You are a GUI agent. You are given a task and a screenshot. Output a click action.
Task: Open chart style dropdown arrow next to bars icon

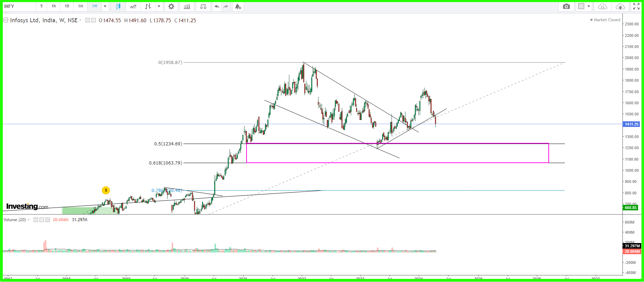[159, 6]
